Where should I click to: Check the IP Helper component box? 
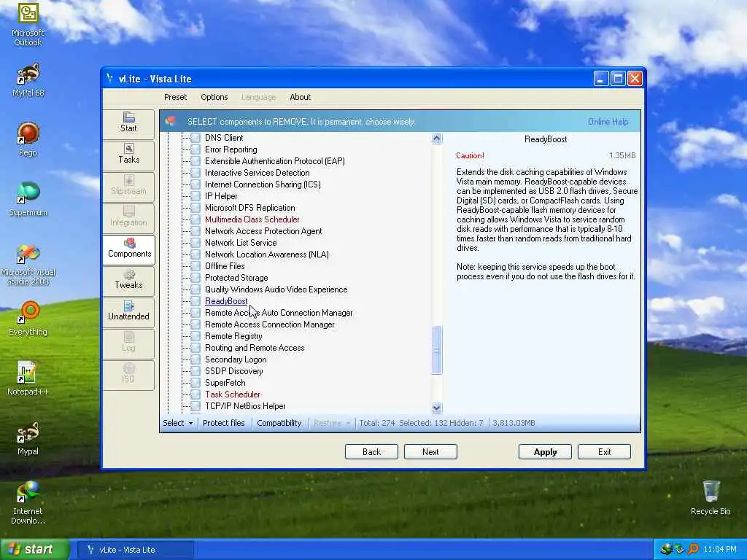tap(196, 196)
